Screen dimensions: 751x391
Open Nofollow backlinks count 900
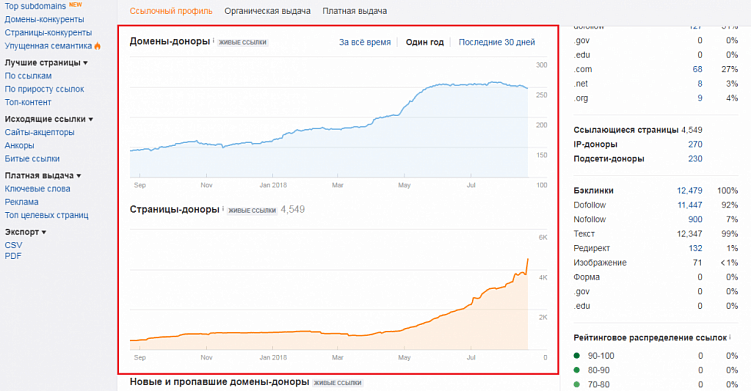tap(695, 219)
